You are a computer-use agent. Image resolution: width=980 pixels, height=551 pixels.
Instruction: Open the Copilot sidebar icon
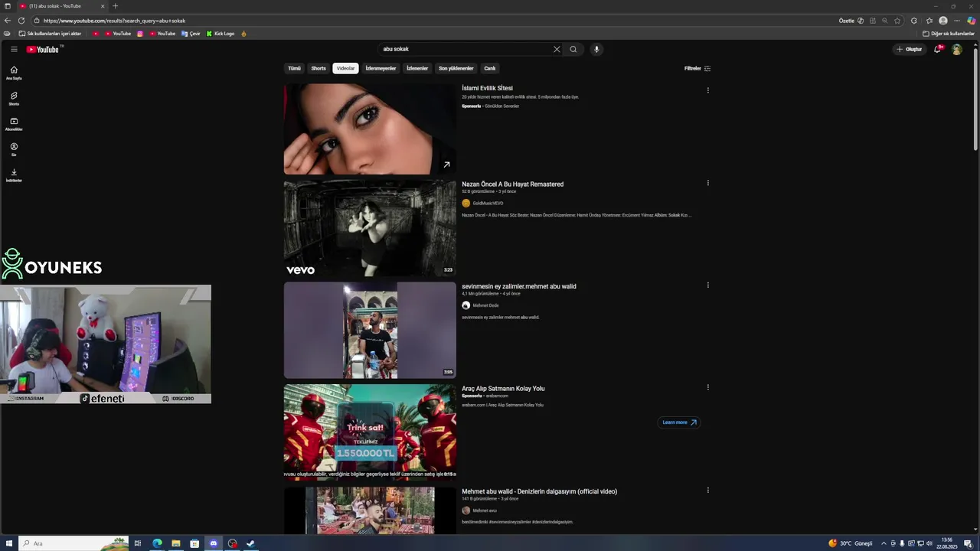click(972, 21)
